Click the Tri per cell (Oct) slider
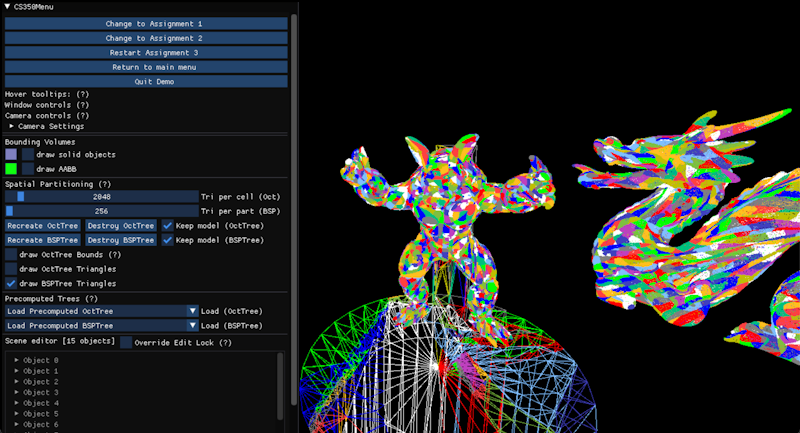The image size is (800, 433). pos(102,197)
